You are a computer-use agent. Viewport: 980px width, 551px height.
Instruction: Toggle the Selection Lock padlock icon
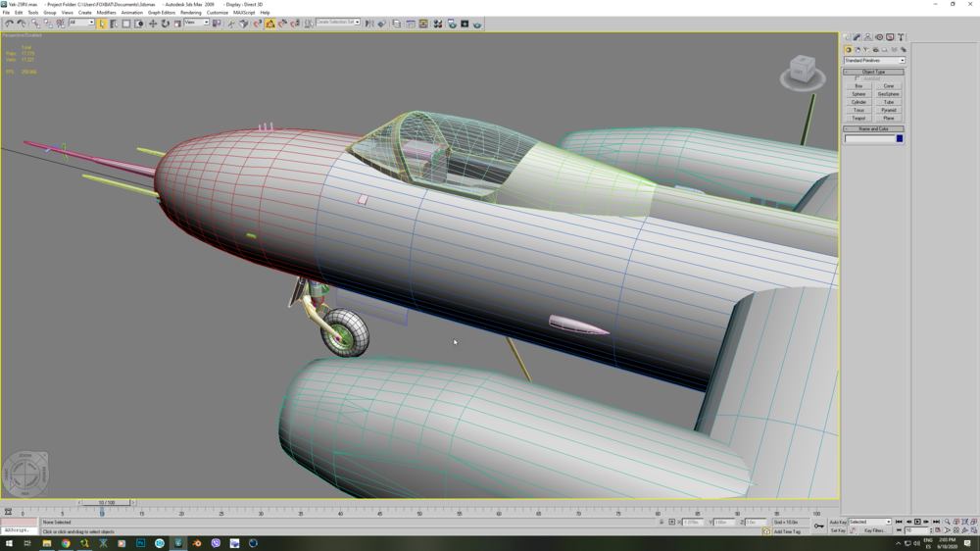click(661, 522)
